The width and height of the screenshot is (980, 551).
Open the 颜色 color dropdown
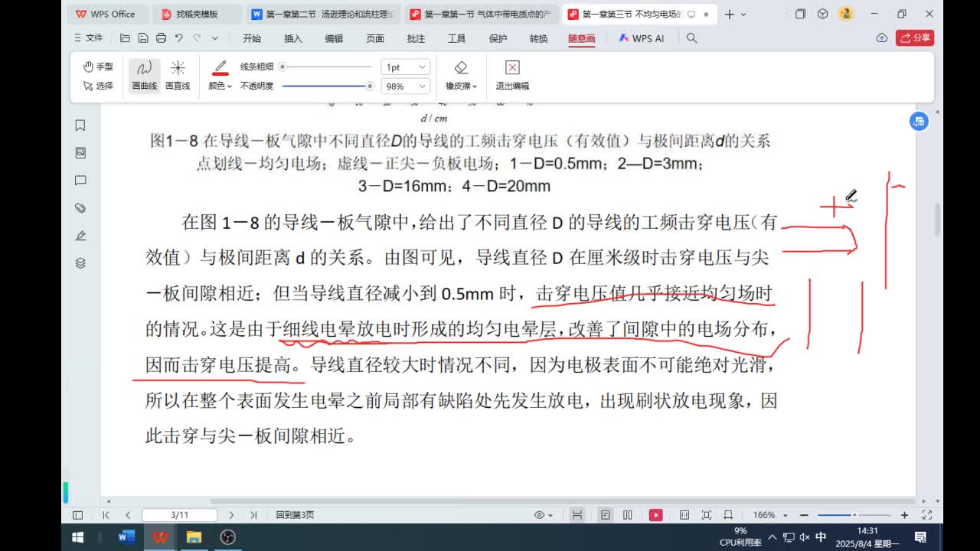coord(220,86)
